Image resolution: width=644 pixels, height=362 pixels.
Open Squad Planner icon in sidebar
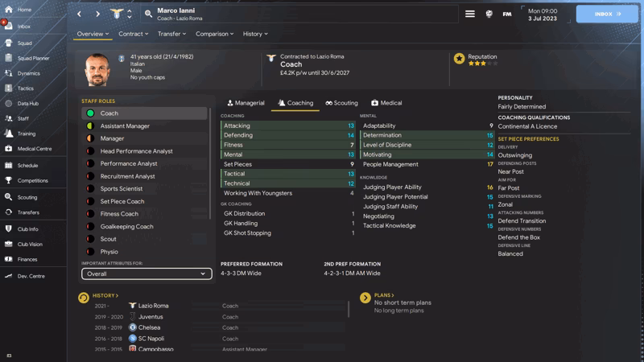click(9, 58)
